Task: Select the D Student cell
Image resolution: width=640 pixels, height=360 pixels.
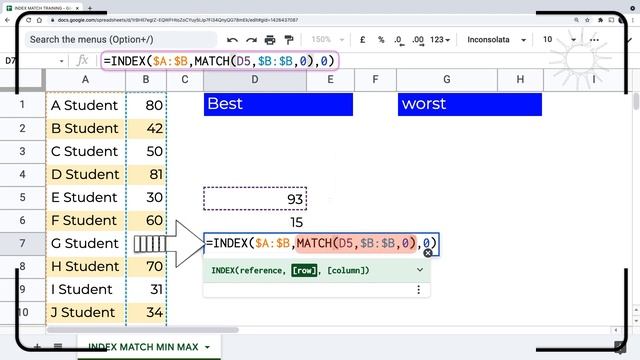Action: (x=85, y=174)
